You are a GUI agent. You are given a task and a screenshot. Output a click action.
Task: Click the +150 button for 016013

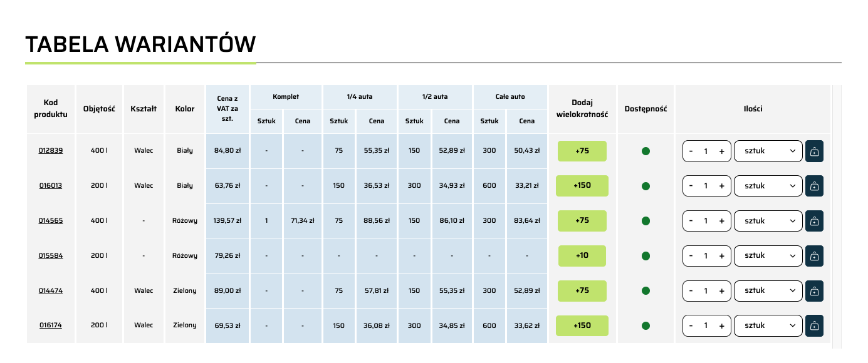(x=582, y=186)
